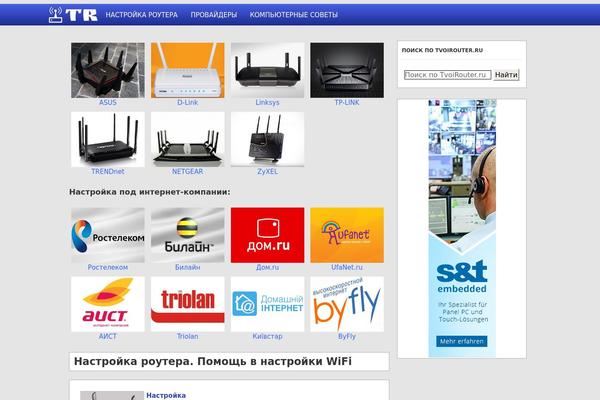600x400 pixels.
Task: Open the ASUS text link
Action: coord(108,103)
